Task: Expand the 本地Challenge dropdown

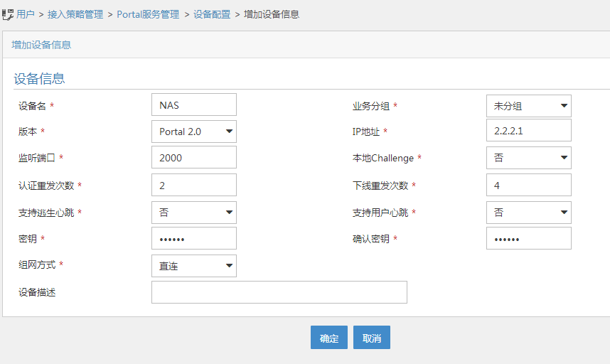Action: 528,158
